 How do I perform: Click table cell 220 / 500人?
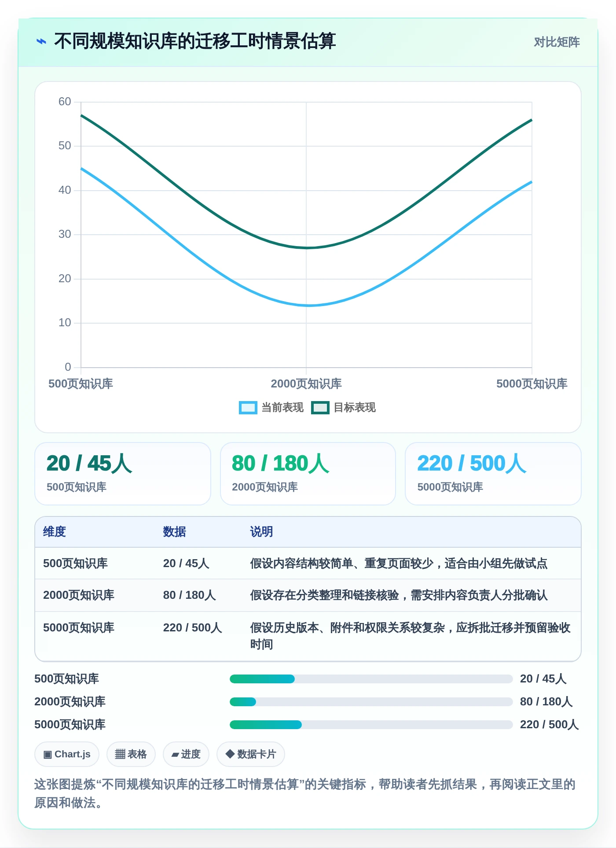pos(193,628)
